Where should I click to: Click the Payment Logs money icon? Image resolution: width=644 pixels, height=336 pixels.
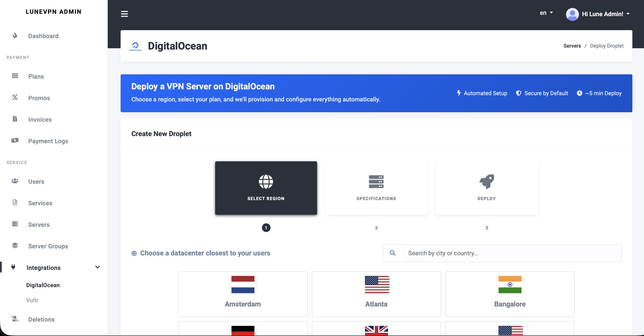(15, 140)
